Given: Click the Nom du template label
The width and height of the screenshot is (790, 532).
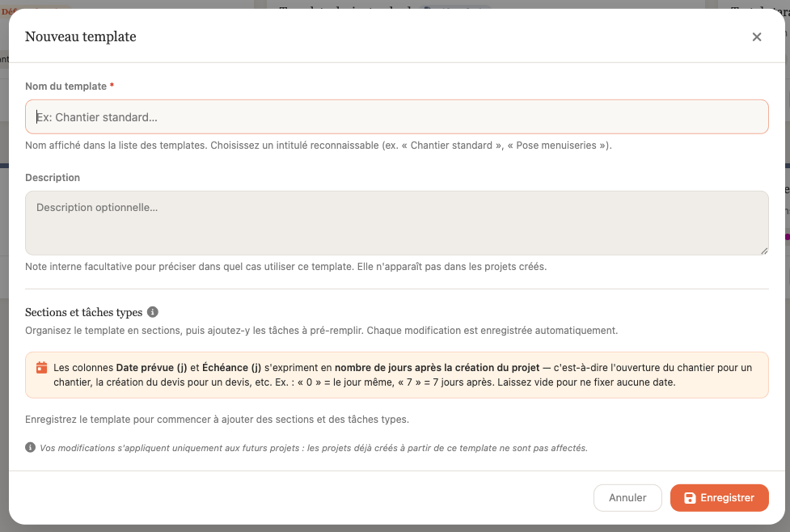Looking at the screenshot, I should (x=66, y=87).
